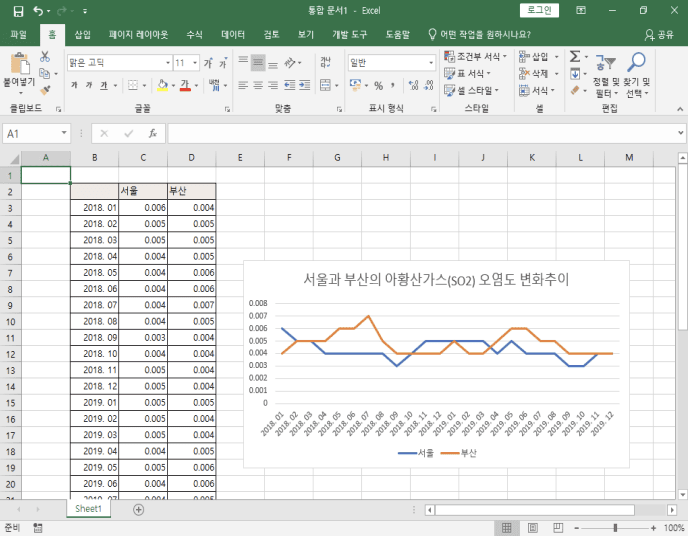Toggle middle vertical alignment
Image resolution: width=688 pixels, height=536 pixels.
tap(258, 62)
